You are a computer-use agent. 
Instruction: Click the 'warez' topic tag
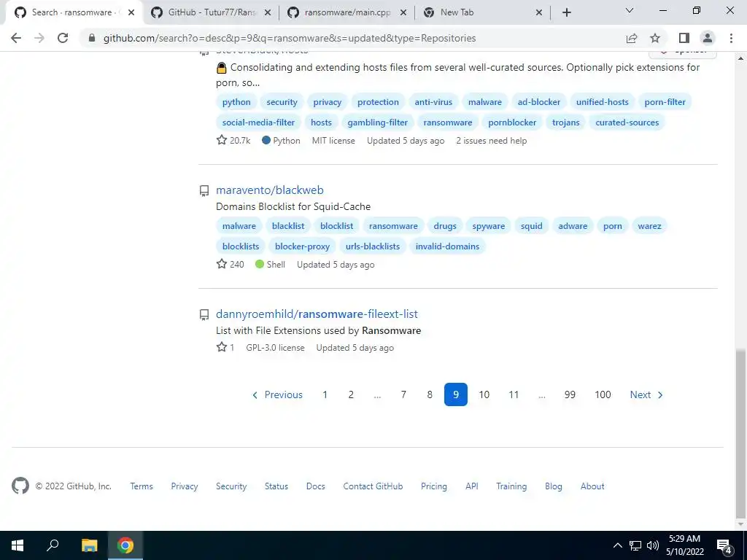click(650, 226)
